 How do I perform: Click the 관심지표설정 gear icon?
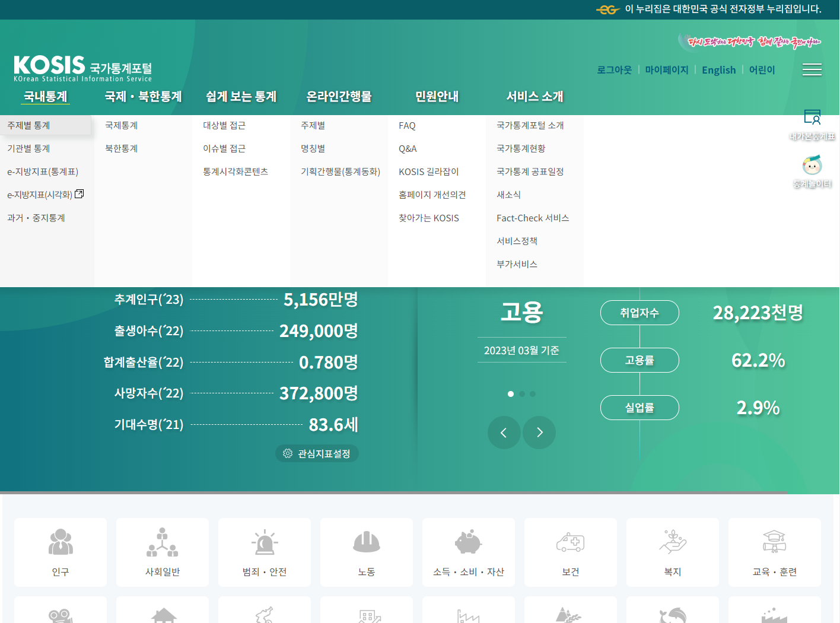pos(288,453)
